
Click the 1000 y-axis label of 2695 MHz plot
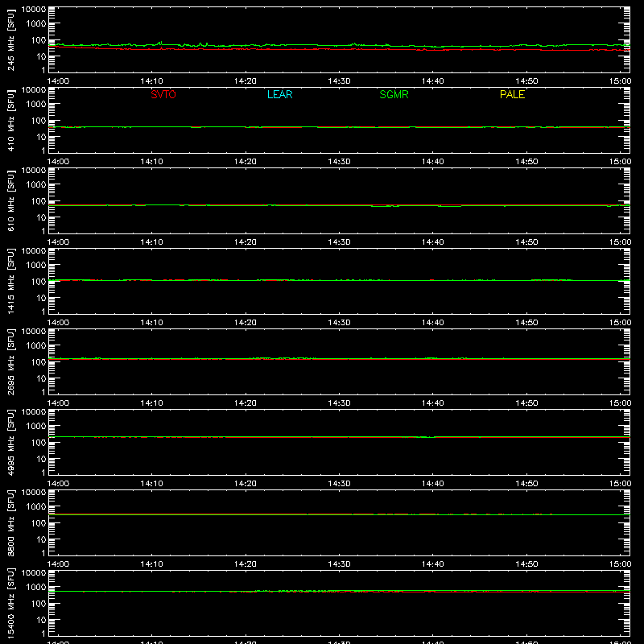click(x=36, y=345)
